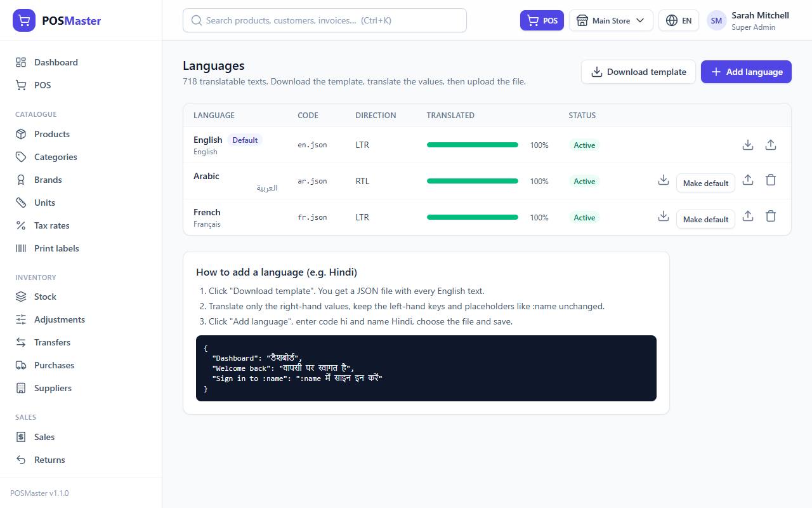Focus the search products, customers, invoices field
812x508 pixels.
[325, 20]
